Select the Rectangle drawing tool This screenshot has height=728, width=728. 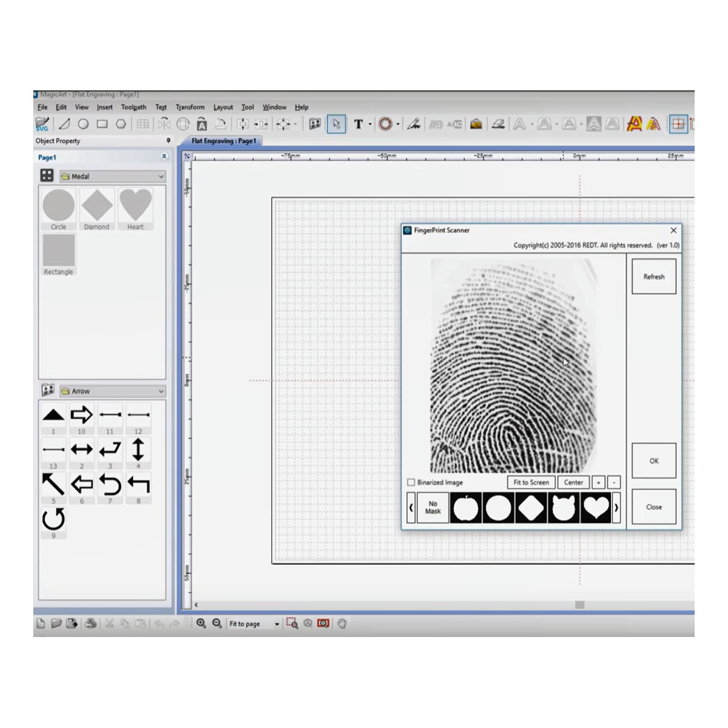click(x=103, y=124)
